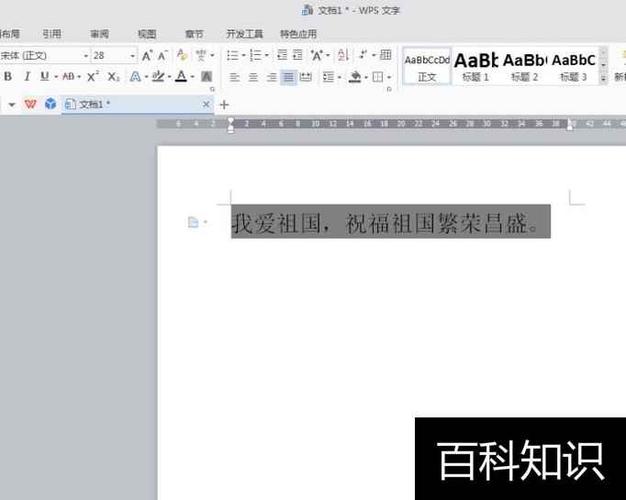Click the center alignment icon

pos(253,77)
